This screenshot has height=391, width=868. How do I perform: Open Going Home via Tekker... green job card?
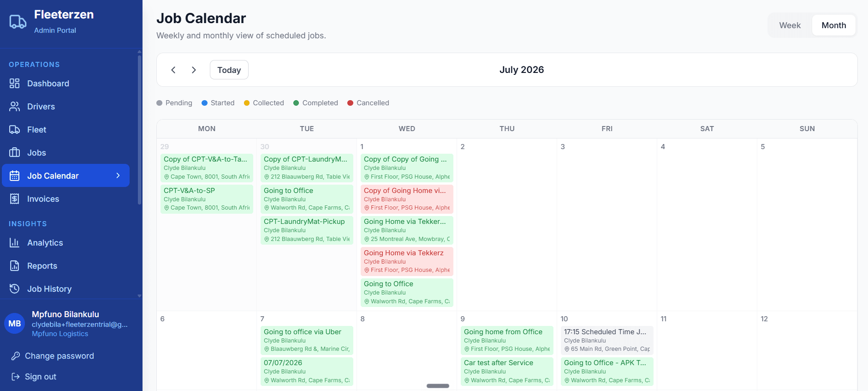tap(407, 230)
